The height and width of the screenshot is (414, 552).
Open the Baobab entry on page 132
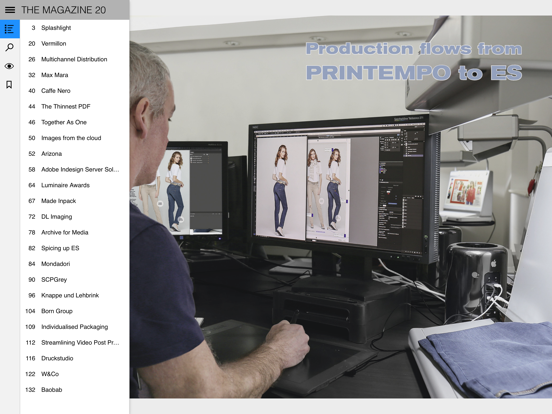coord(75,390)
